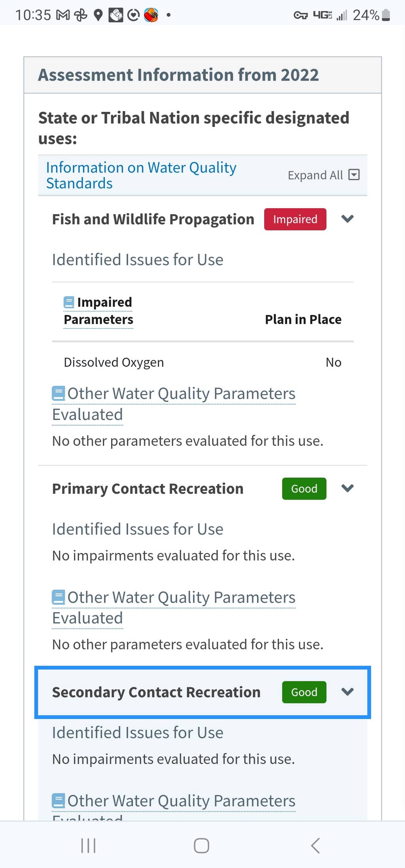Open the recent apps navigation button
The height and width of the screenshot is (868, 405).
pos(88,845)
